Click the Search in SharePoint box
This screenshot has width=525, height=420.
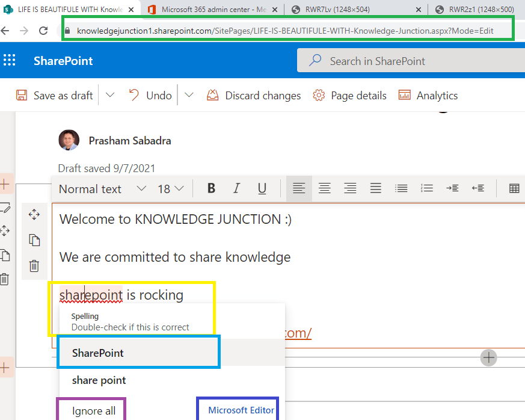pyautogui.click(x=411, y=61)
